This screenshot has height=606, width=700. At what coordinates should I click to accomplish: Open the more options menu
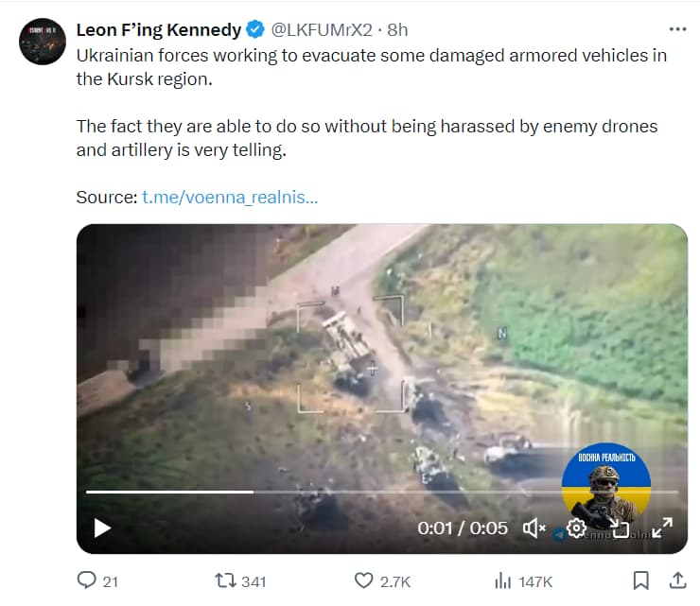[677, 29]
